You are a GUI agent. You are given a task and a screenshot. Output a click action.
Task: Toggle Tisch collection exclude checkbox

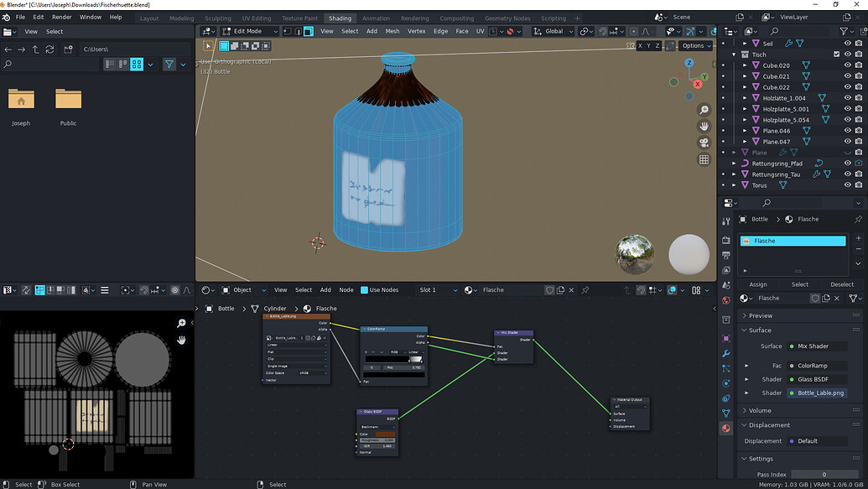(x=836, y=55)
